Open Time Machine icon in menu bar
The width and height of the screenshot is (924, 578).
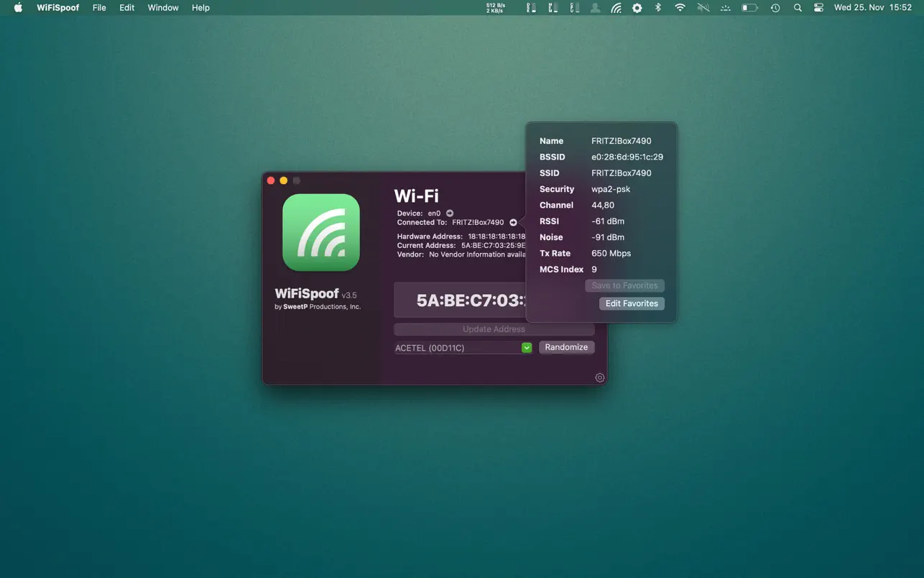coord(775,8)
